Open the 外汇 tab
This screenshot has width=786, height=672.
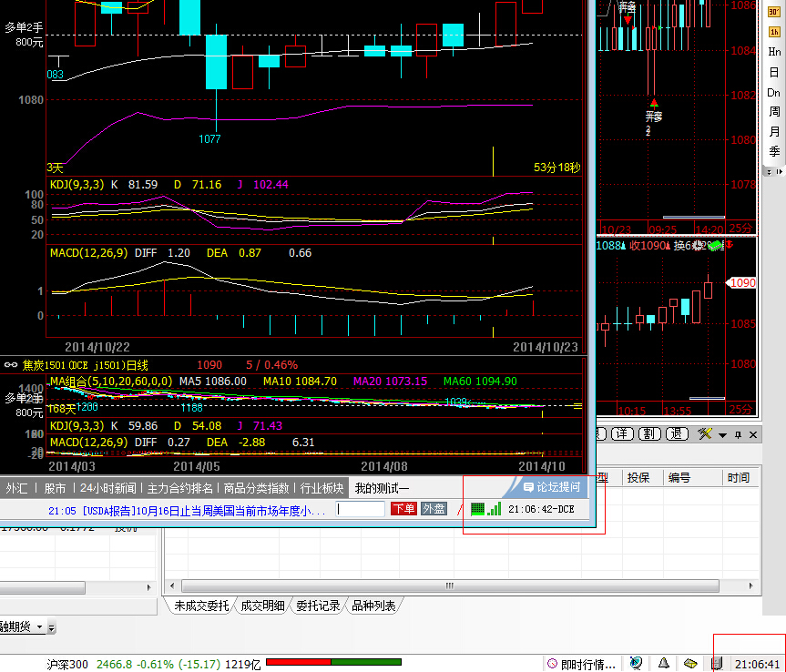point(16,488)
